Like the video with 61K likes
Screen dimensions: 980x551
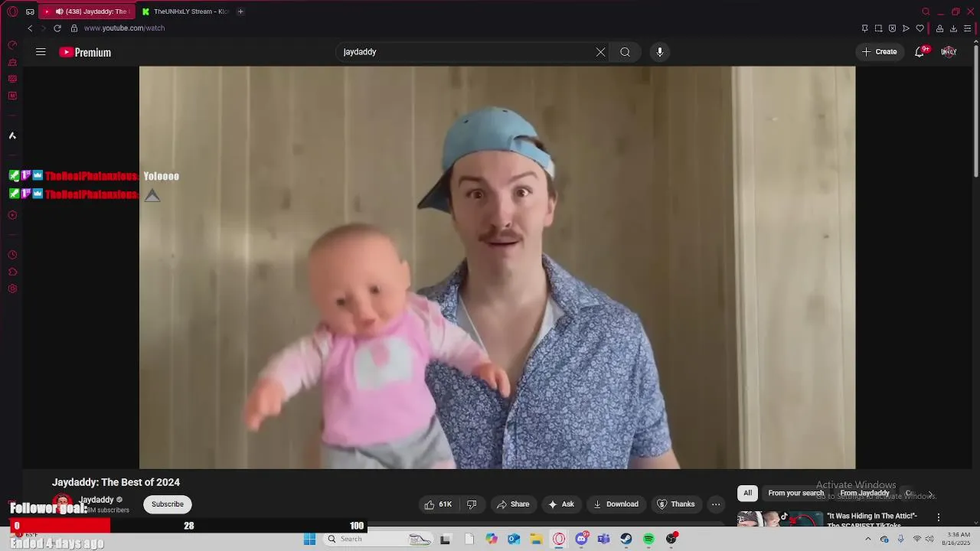pyautogui.click(x=438, y=504)
